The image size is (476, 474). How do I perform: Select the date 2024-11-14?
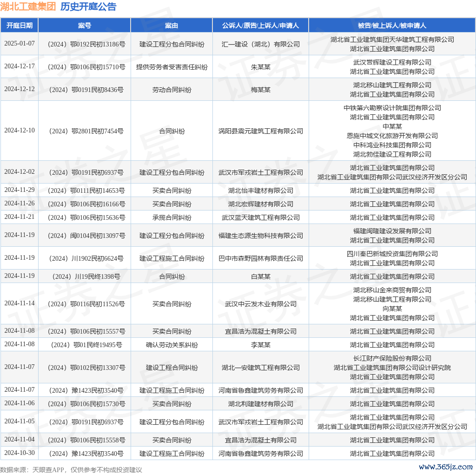[20, 303]
